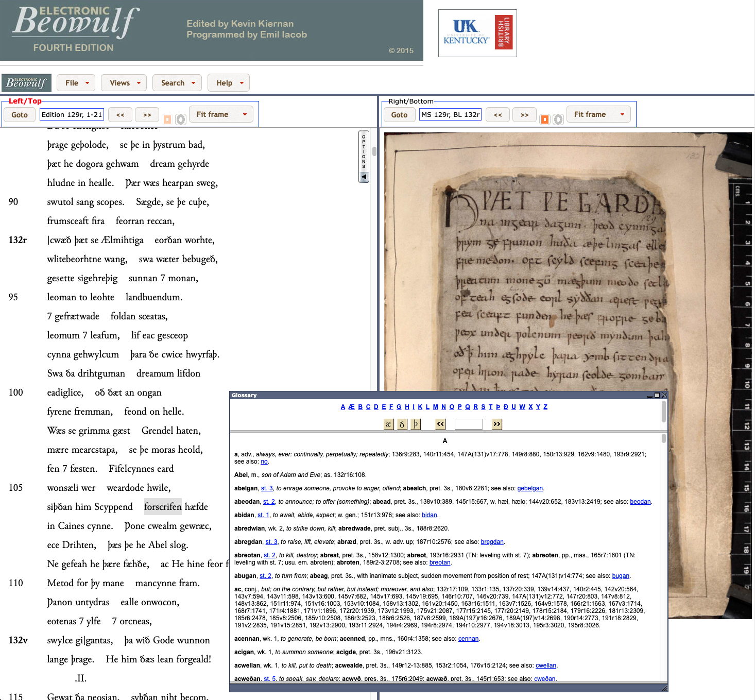Click the Electronic Beowulf logo in the toolbar
This screenshot has width=755, height=700.
click(x=26, y=82)
